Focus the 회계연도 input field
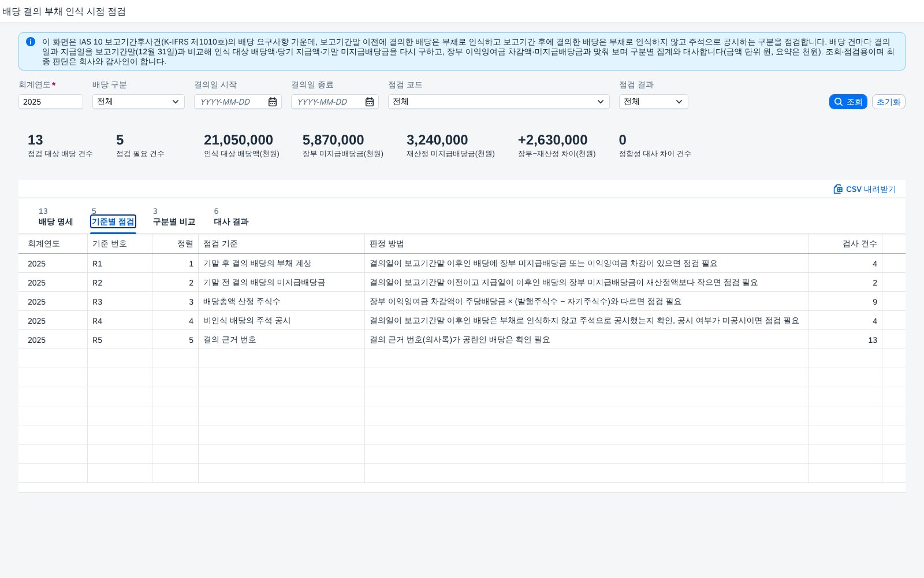The width and height of the screenshot is (924, 578). coord(51,102)
